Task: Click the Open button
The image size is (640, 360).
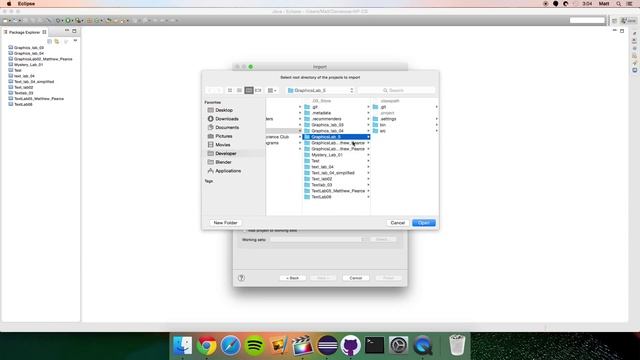Action: (424, 223)
